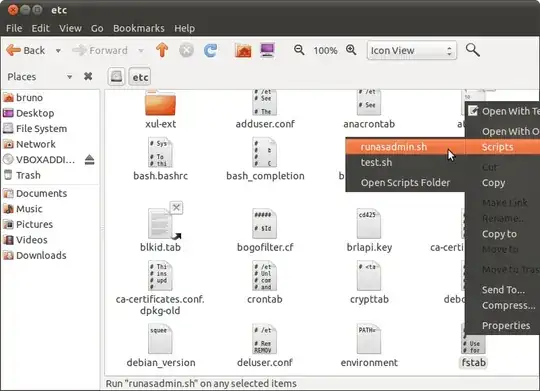Click the Forward navigation button

click(100, 51)
